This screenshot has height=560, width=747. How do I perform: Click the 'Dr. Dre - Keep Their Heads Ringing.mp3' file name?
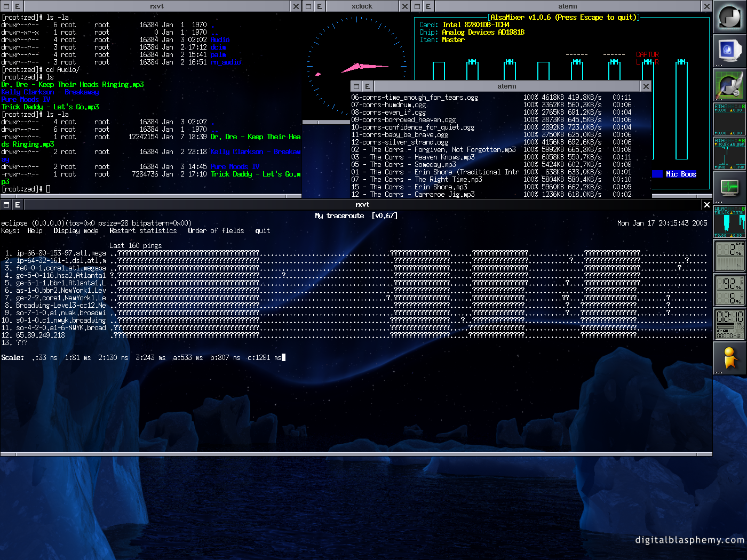pyautogui.click(x=73, y=85)
